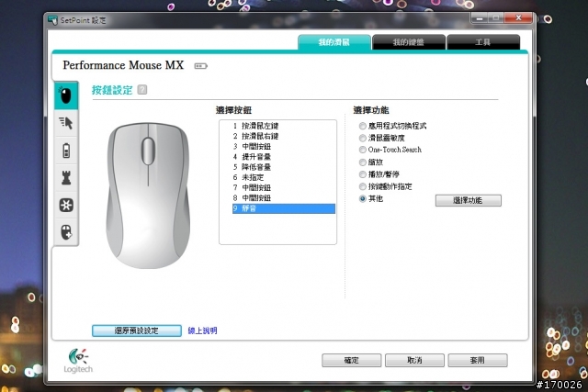Select list row 2 按滑鼠右鍵
Image resolution: width=588 pixels, height=392 pixels.
tap(284, 136)
